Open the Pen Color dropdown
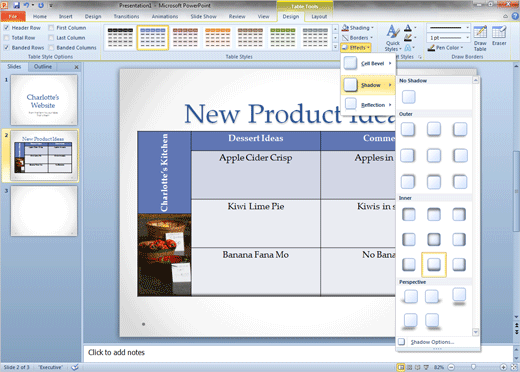Screen dimensions: 520x372 coord(445,48)
